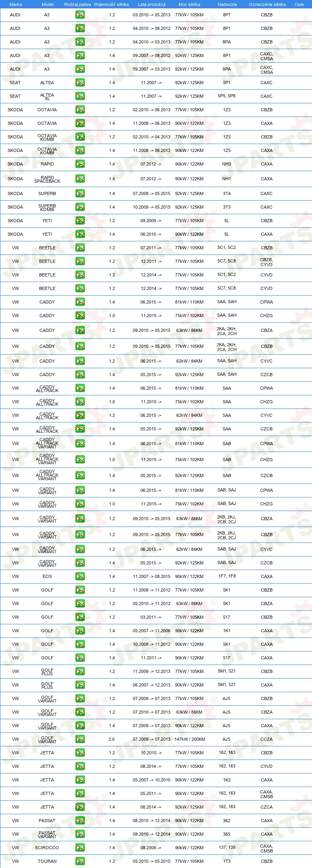312x868 pixels.
Task: Click production date 09.2009 ->
Action: click(151, 221)
